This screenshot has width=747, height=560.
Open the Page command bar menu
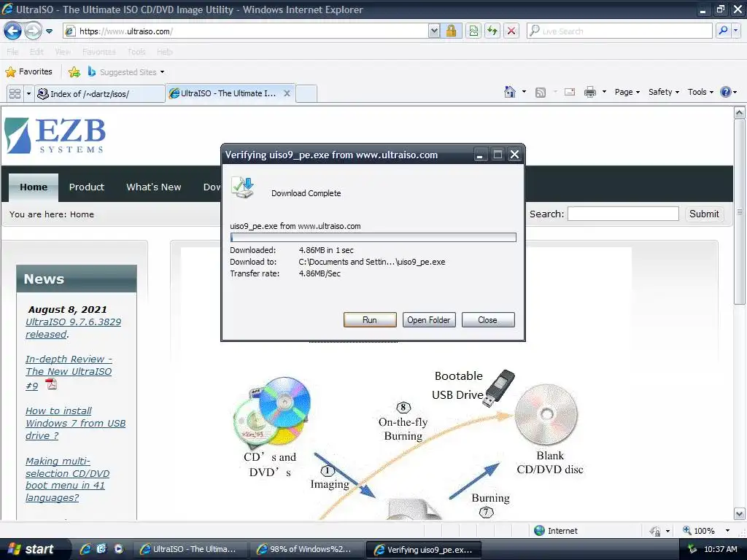627,92
